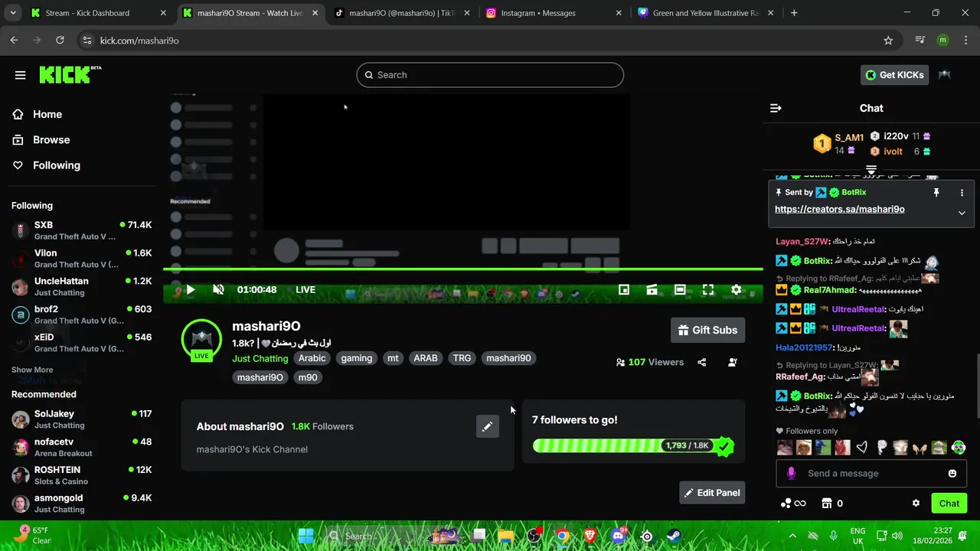Image resolution: width=980 pixels, height=551 pixels.
Task: Click the Edit Panel button
Action: tap(712, 493)
